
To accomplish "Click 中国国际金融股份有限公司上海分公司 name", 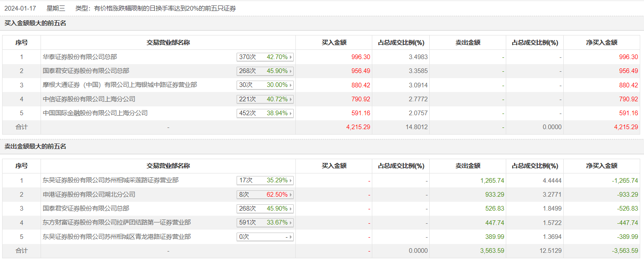I will pos(95,113).
